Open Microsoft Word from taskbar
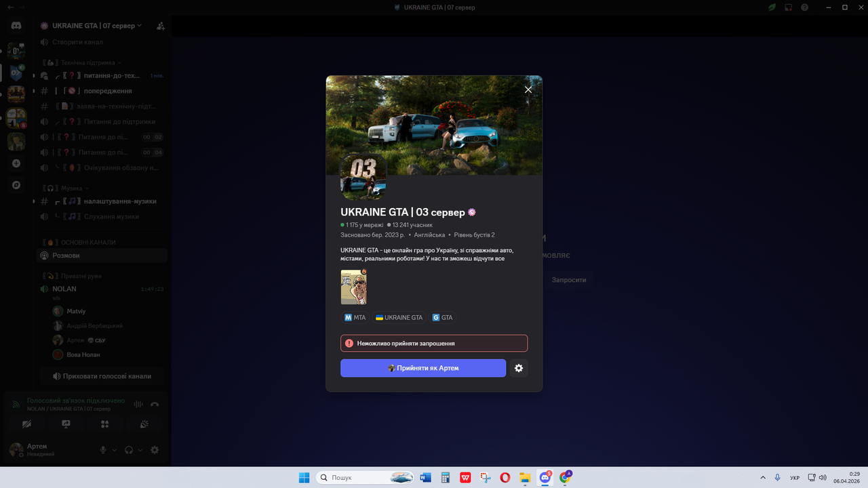 coord(426,478)
